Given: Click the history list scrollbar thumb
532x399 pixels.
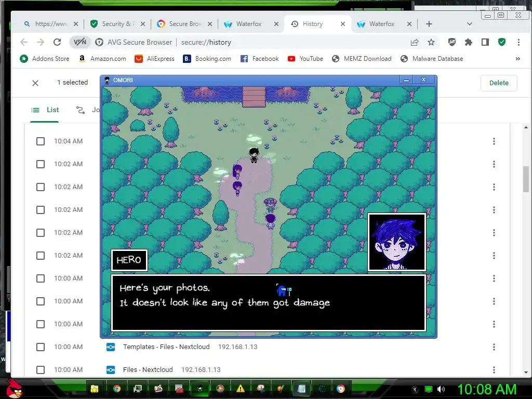Looking at the screenshot, I should coord(526,179).
